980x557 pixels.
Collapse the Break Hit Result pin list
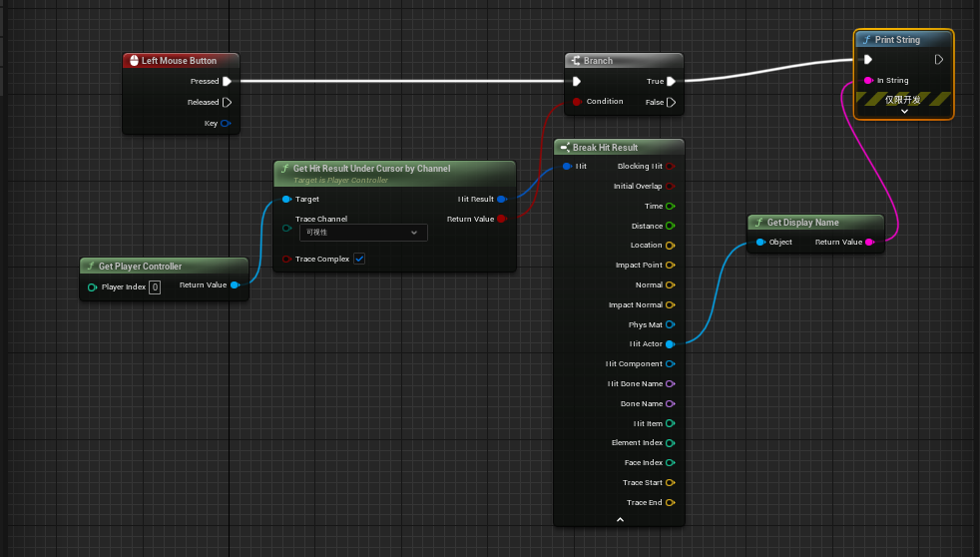619,519
